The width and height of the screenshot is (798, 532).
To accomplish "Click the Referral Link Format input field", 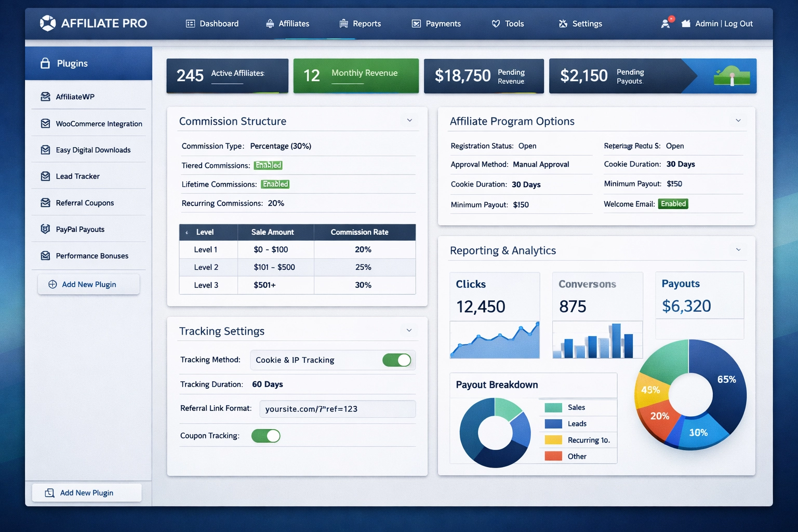I will tap(337, 409).
